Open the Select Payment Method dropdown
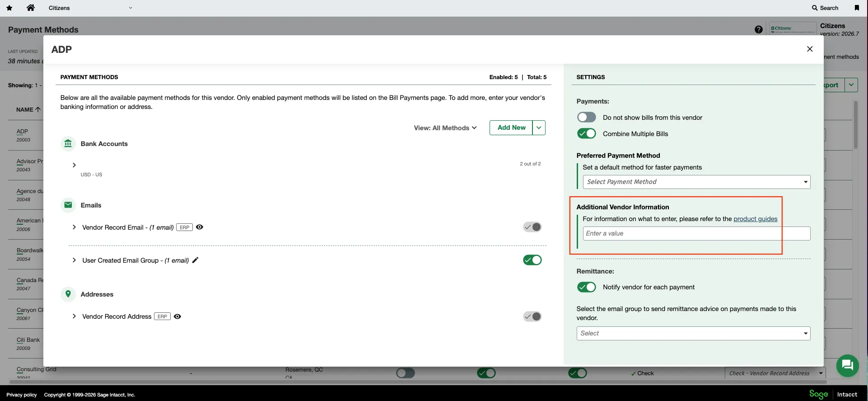Image resolution: width=868 pixels, height=401 pixels. pos(696,182)
